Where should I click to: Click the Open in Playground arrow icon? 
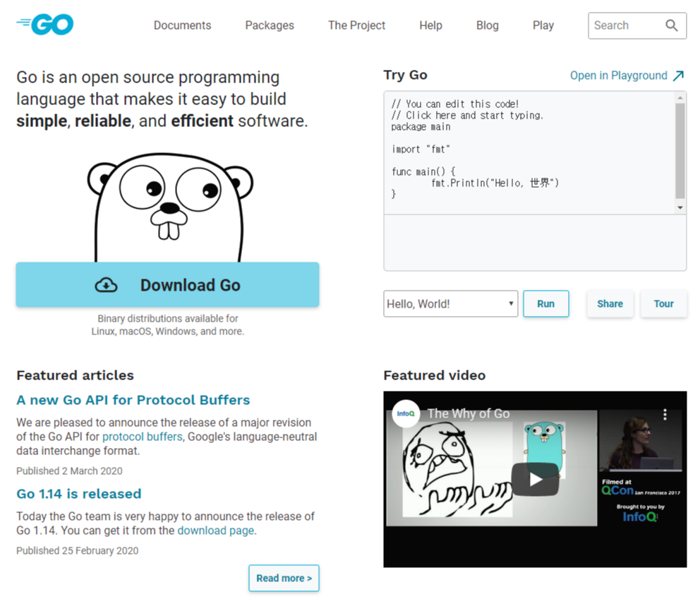[x=678, y=75]
